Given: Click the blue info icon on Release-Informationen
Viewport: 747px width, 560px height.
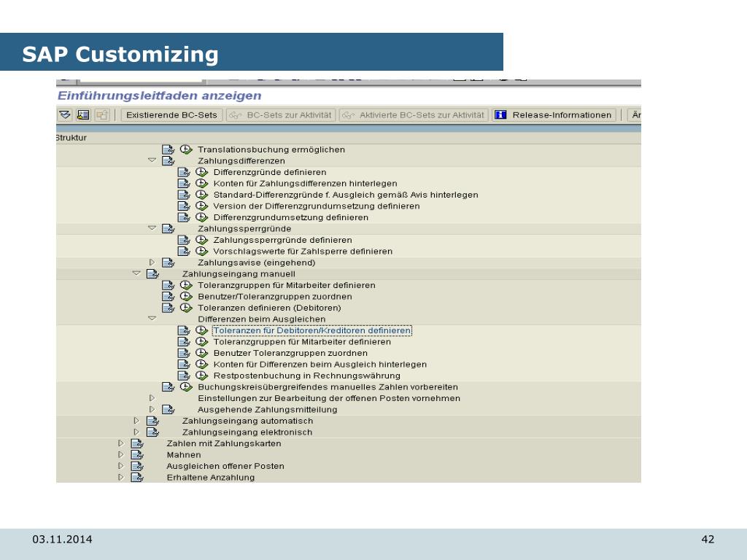Looking at the screenshot, I should point(500,114).
